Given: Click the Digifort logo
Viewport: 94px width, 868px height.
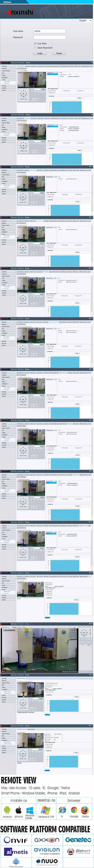Looking at the screenshot, I should tap(78, 851).
